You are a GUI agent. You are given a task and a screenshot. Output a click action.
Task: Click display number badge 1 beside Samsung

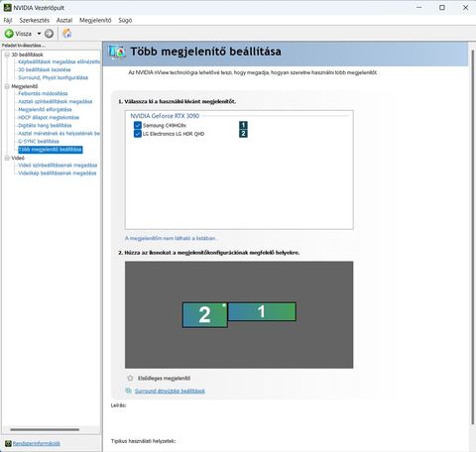(243, 125)
